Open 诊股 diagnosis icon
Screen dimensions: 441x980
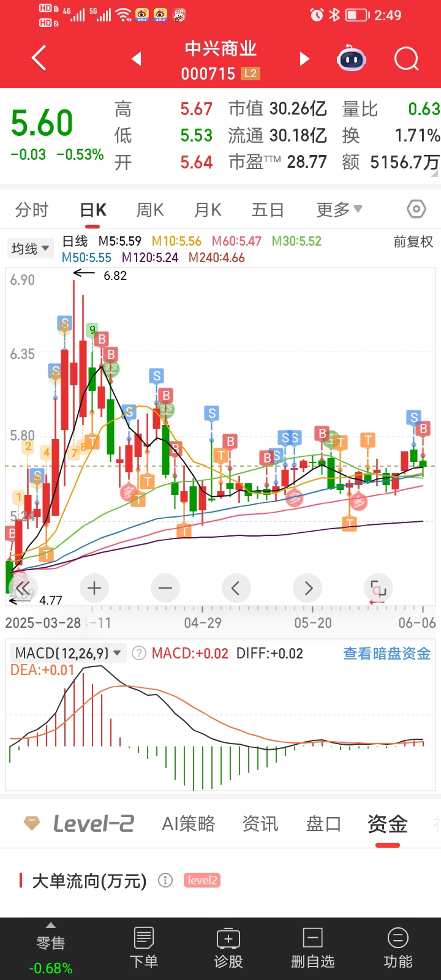[x=228, y=947]
